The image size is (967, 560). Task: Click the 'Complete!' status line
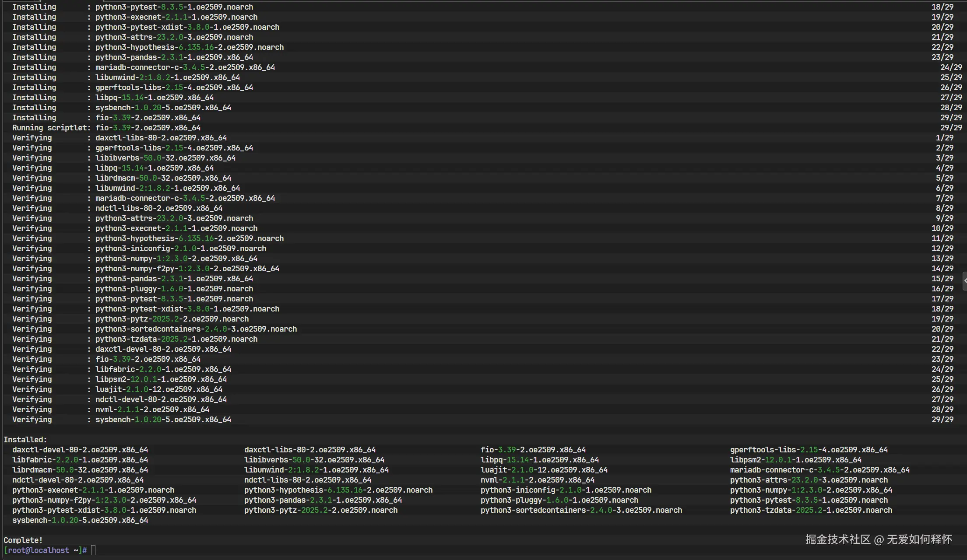(x=23, y=540)
